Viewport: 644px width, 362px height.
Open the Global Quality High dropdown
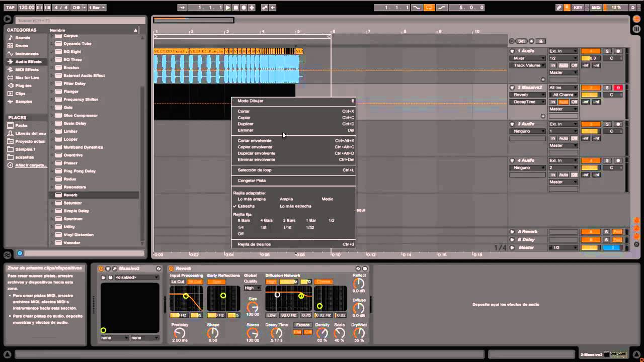pos(252,288)
